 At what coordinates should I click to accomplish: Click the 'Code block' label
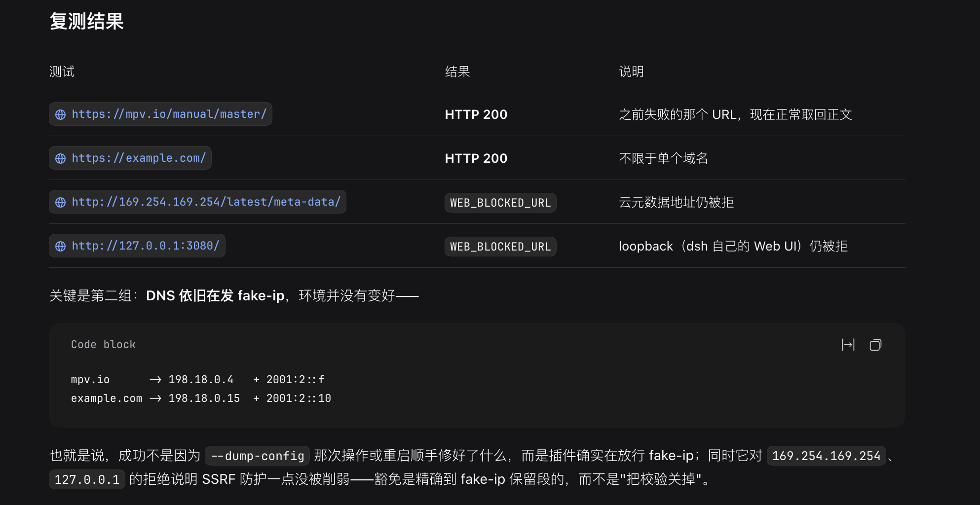point(103,345)
